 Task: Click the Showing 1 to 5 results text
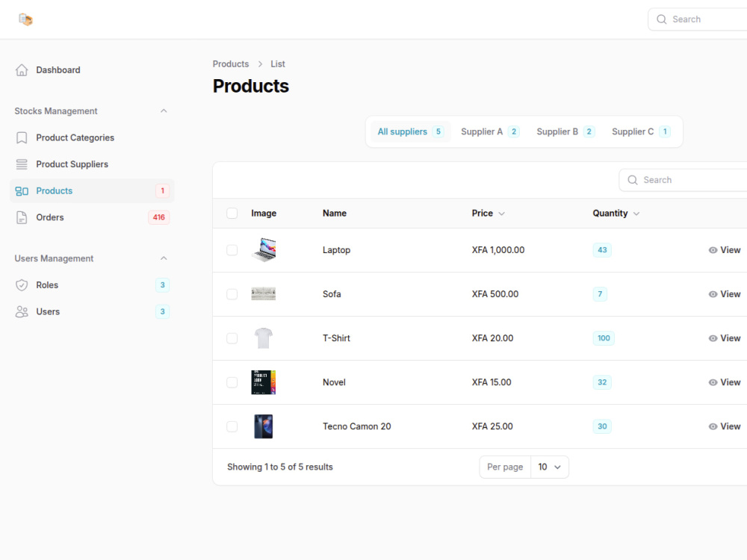[x=279, y=467]
